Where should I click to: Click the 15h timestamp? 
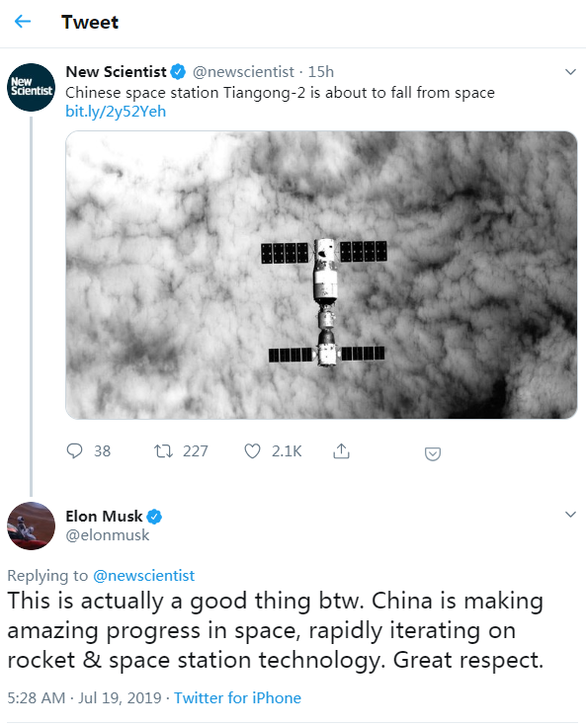click(x=321, y=72)
